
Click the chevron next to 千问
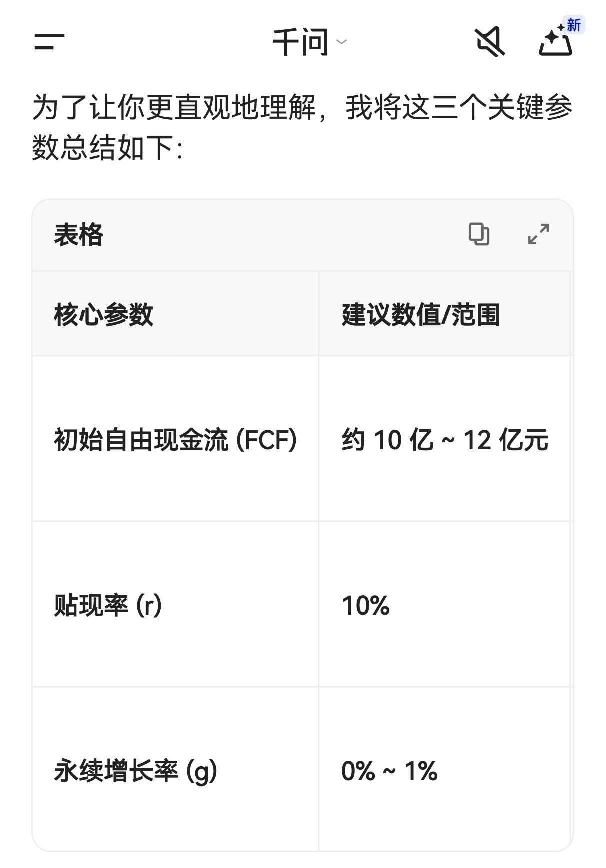coord(342,42)
